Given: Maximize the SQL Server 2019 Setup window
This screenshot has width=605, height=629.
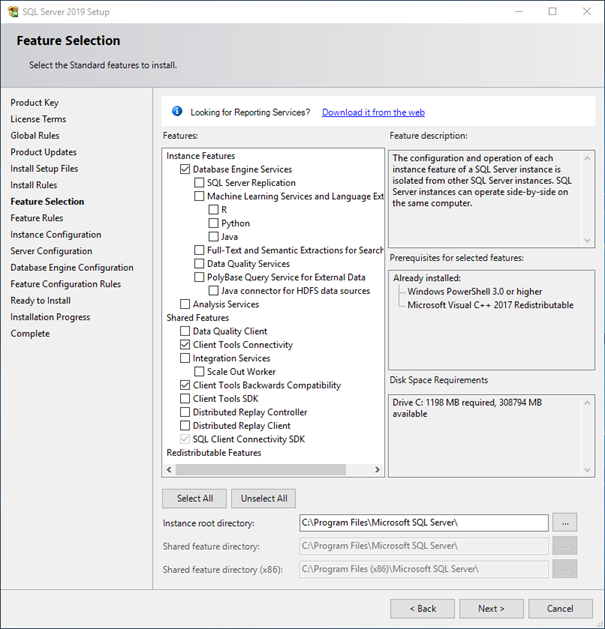Looking at the screenshot, I should tap(552, 12).
